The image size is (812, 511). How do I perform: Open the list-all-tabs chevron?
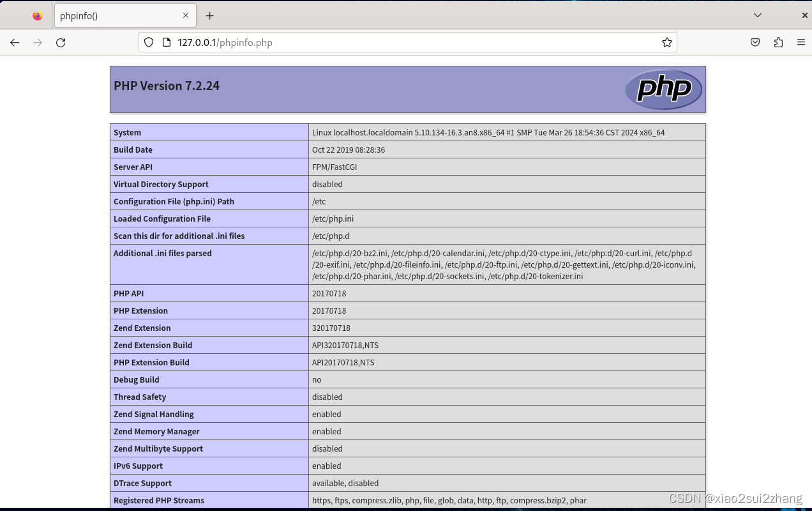pyautogui.click(x=757, y=15)
